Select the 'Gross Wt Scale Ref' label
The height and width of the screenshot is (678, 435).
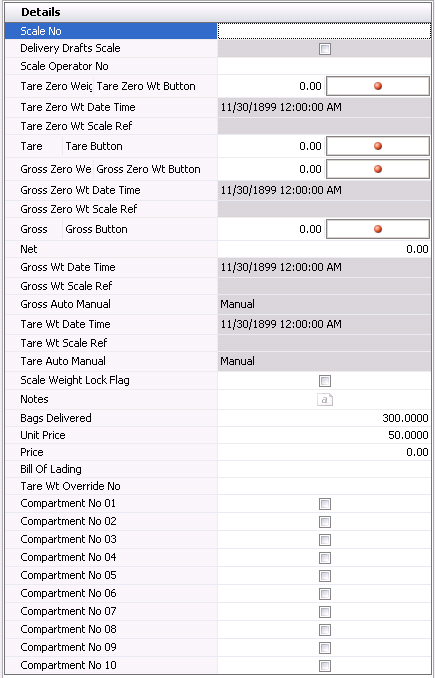(66, 286)
